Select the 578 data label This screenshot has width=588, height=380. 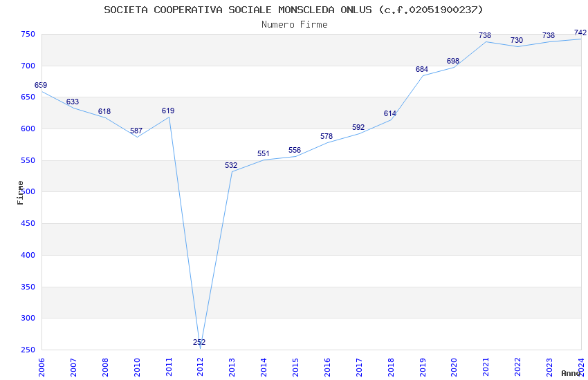pos(327,137)
